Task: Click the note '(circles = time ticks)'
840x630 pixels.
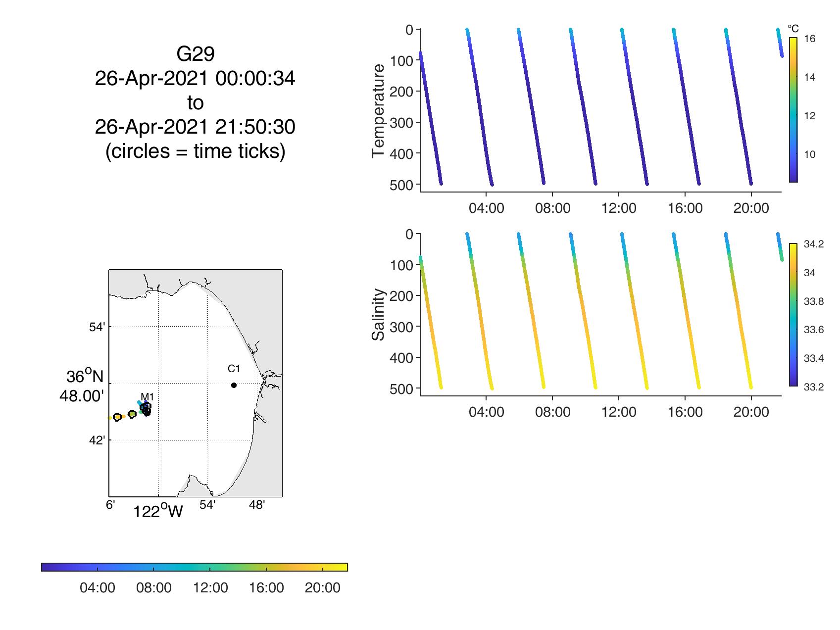Action: click(196, 151)
